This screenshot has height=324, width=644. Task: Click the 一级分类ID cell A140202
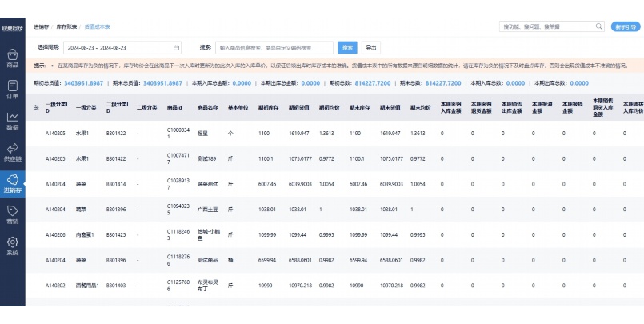pos(55,286)
